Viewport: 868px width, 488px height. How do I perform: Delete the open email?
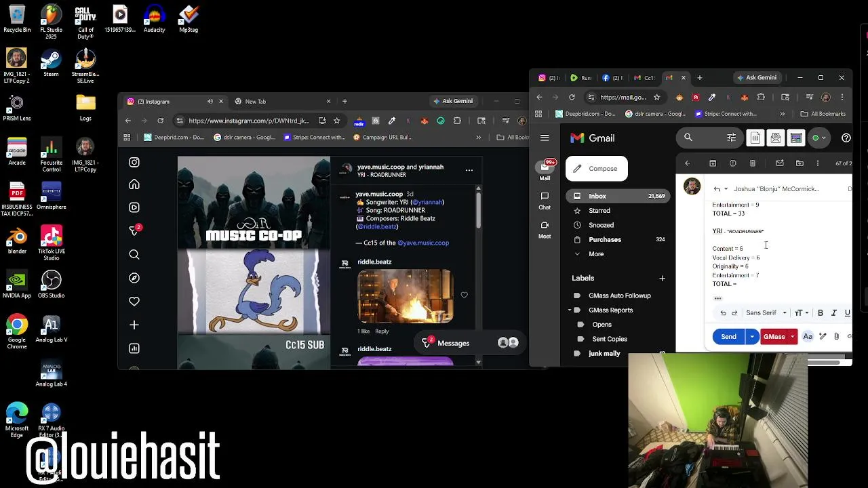coord(753,163)
